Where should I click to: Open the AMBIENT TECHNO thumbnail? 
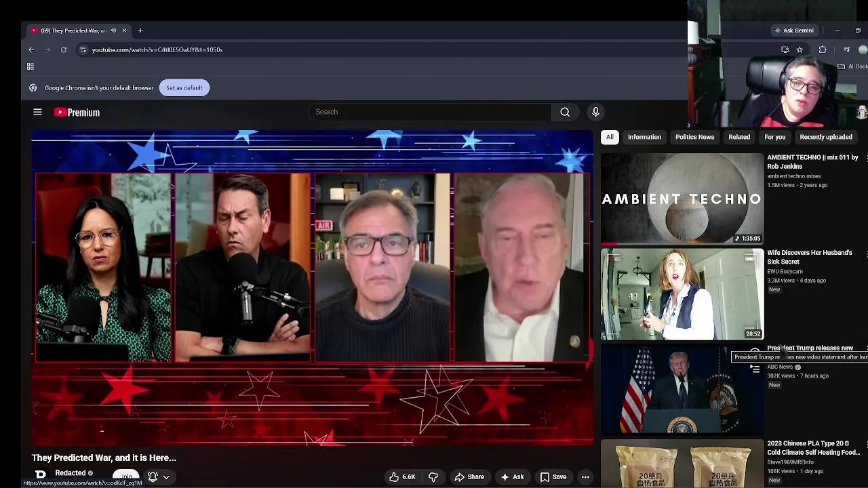click(x=682, y=199)
